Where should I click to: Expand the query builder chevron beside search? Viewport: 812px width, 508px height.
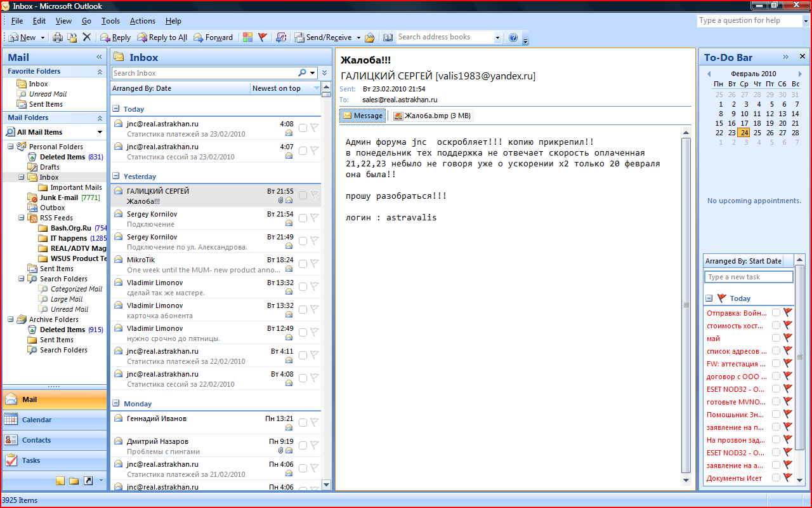pyautogui.click(x=325, y=73)
